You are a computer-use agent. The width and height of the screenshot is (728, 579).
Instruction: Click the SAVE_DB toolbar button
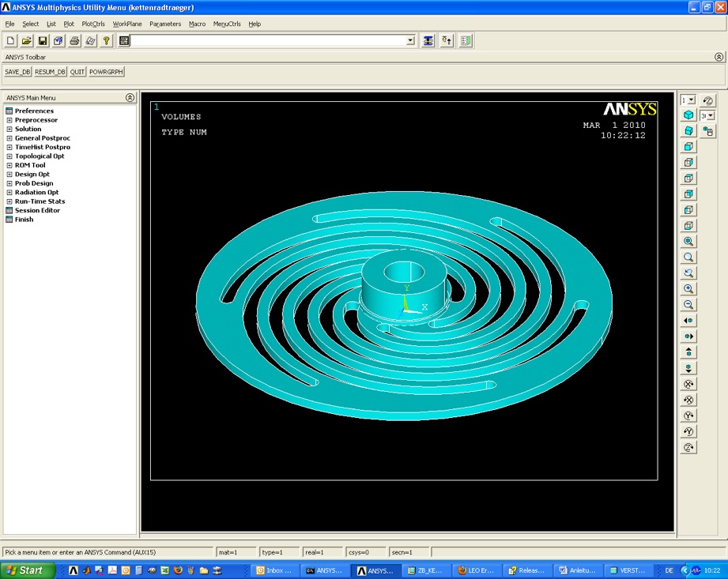coord(17,72)
